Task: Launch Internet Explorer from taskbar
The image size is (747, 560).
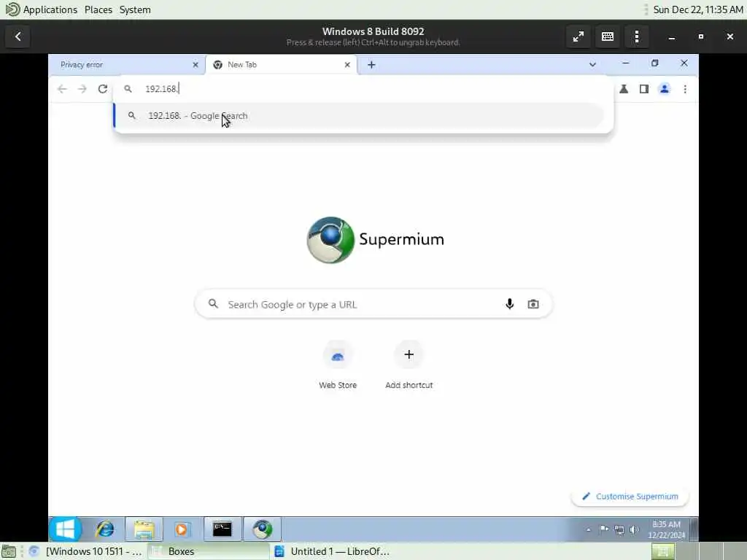Action: (x=105, y=529)
